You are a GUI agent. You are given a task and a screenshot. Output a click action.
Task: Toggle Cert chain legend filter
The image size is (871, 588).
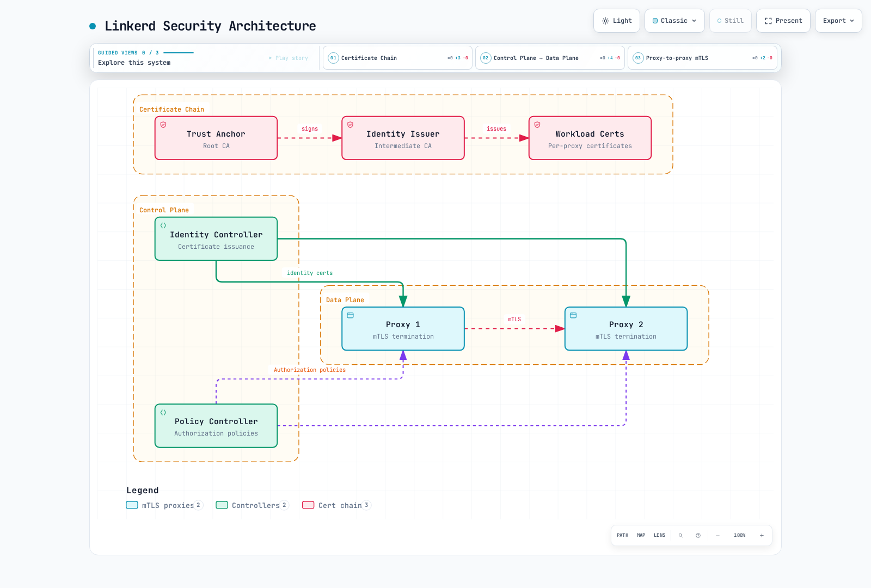[336, 505]
